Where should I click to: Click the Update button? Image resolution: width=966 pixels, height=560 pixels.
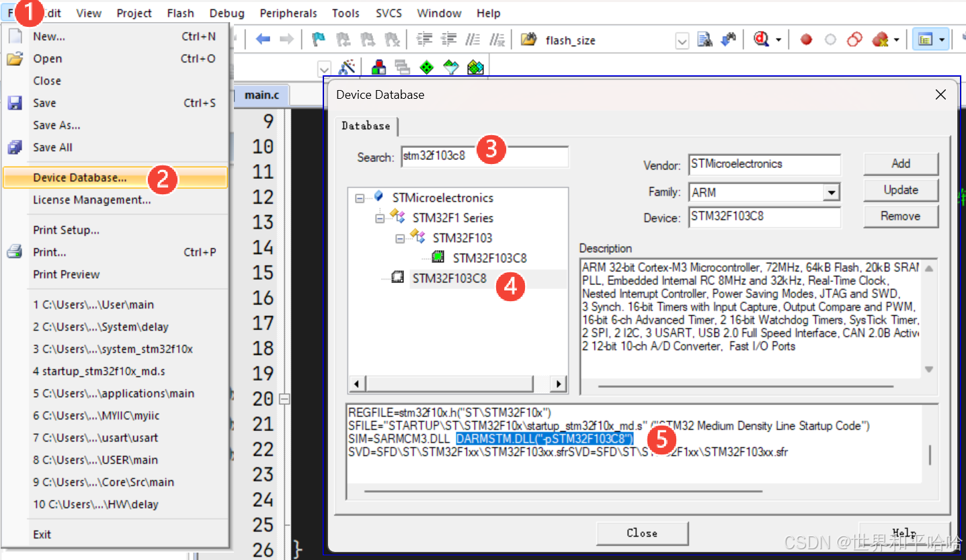(901, 190)
